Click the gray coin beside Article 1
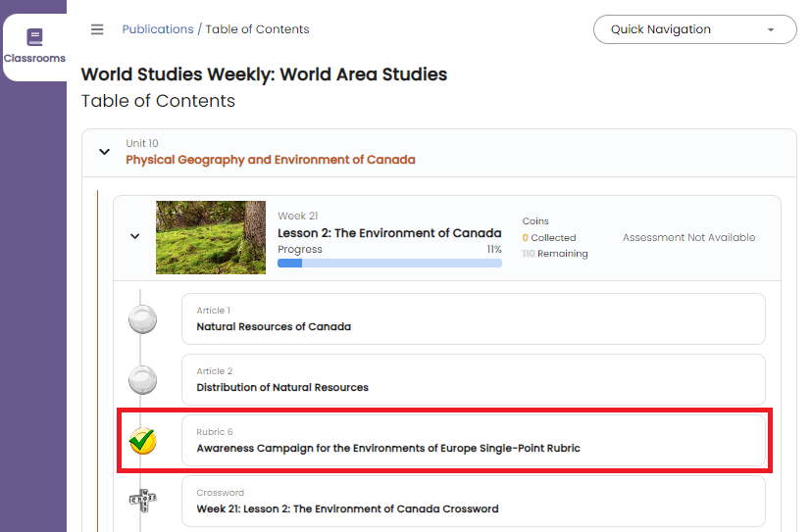Screen dimensions: 811x532 pos(143,319)
